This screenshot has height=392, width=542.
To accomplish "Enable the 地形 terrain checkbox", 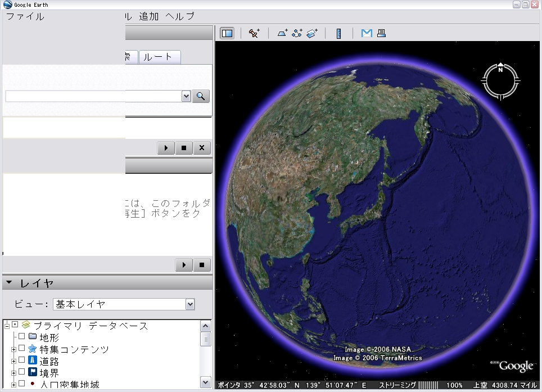I will coord(22,336).
